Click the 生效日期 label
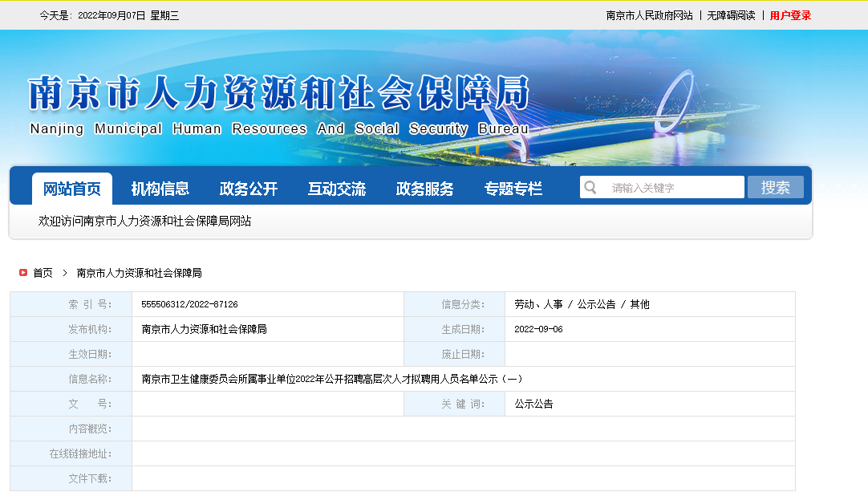 90,355
